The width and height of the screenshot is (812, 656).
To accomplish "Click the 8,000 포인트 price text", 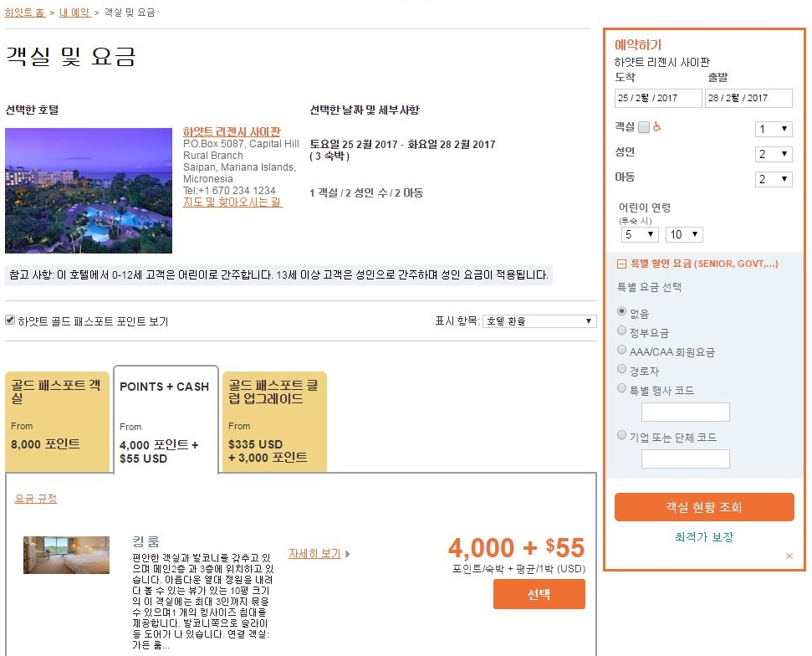I will (45, 444).
